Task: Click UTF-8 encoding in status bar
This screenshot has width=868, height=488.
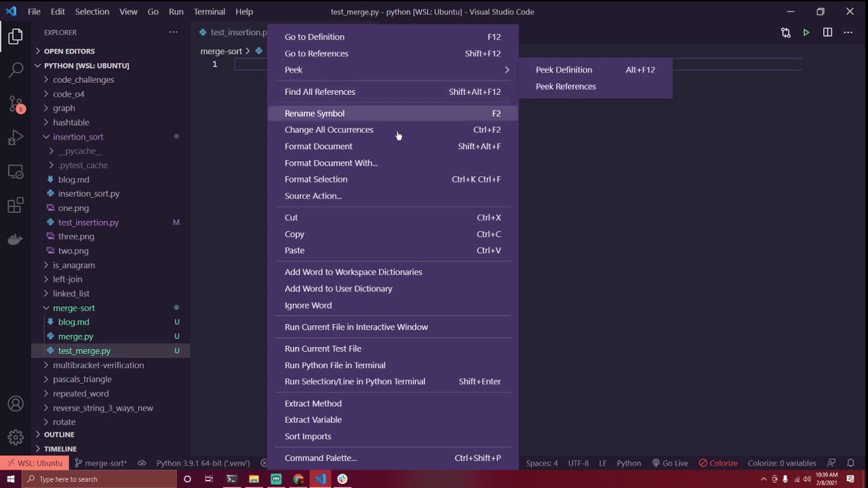Action: coord(578,463)
